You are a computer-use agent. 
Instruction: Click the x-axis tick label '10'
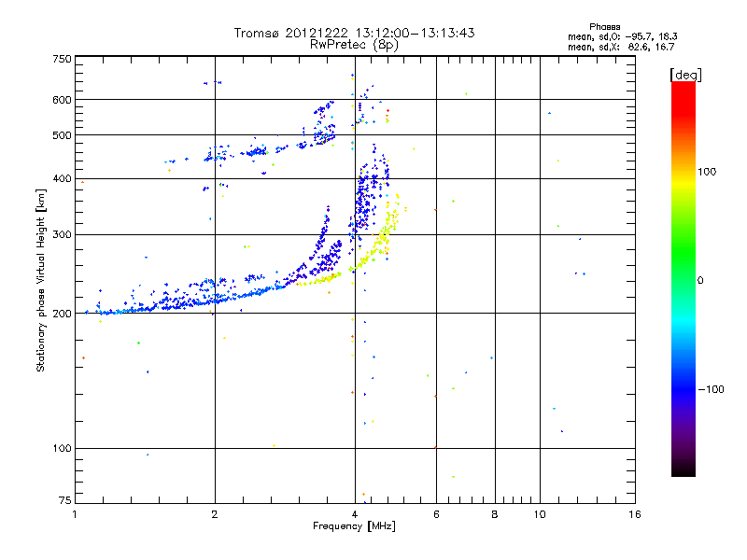point(540,514)
